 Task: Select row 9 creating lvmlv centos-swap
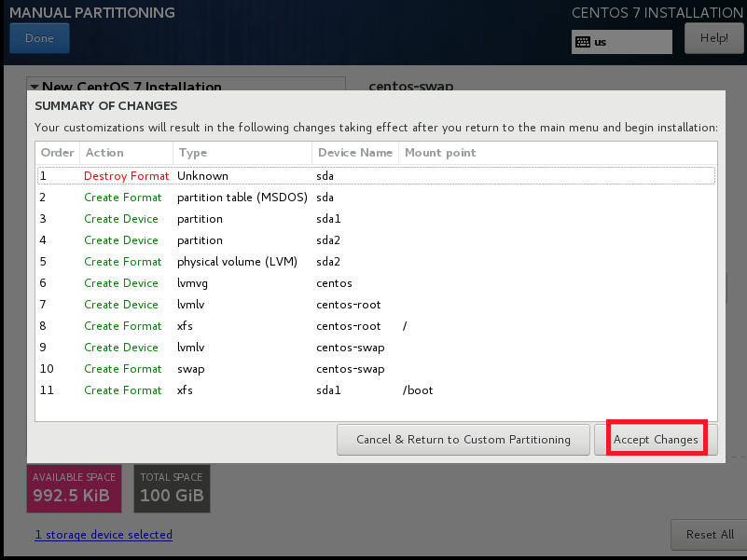click(376, 348)
